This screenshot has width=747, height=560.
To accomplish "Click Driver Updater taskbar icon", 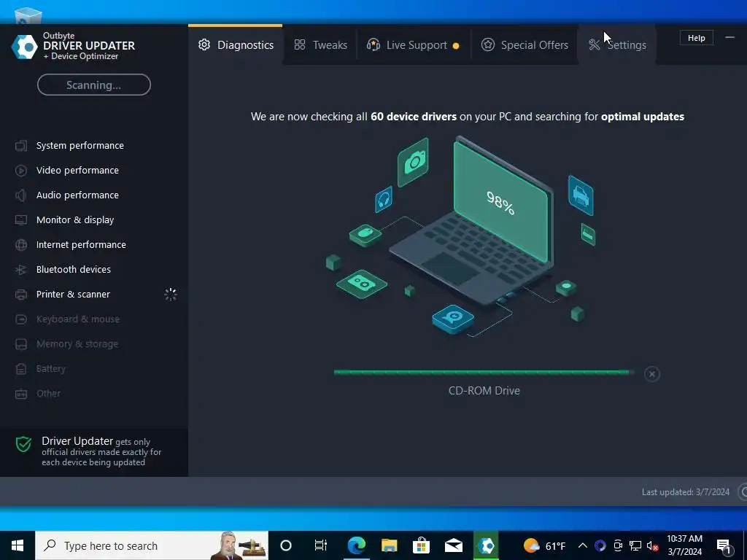I will [486, 545].
